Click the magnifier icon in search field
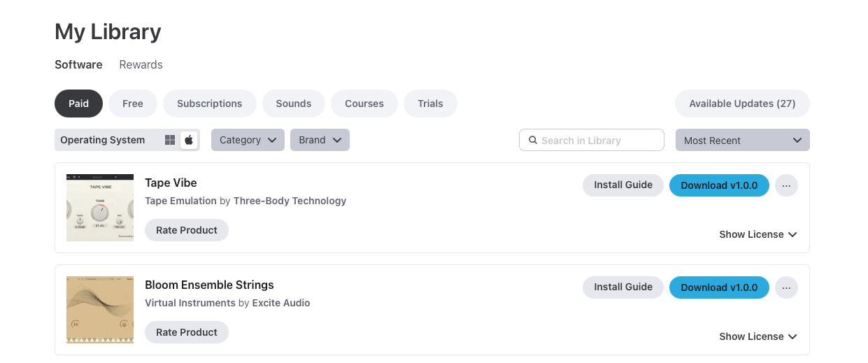This screenshot has height=363, width=868. (x=533, y=141)
